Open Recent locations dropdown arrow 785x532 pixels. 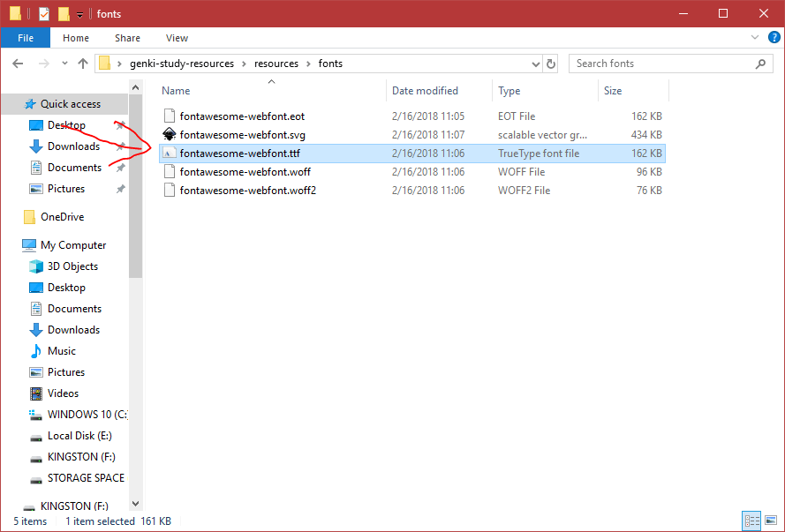[64, 64]
